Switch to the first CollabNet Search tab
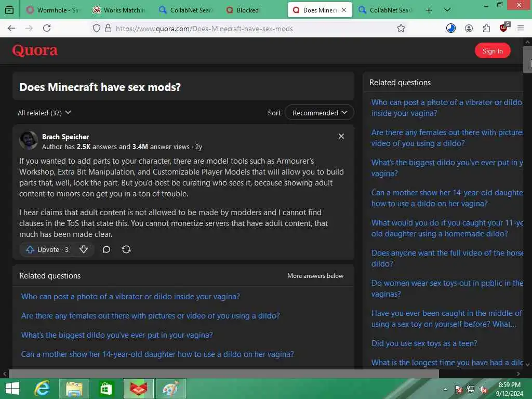This screenshot has height=399, width=532. click(186, 10)
